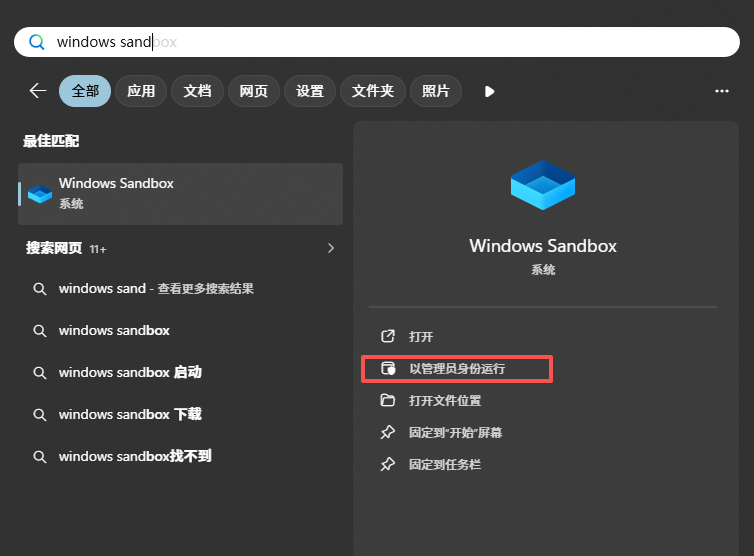Click magnifier icon beside 'windows sand - 查看更多搜索结果'
This screenshot has width=754, height=556.
click(40, 289)
